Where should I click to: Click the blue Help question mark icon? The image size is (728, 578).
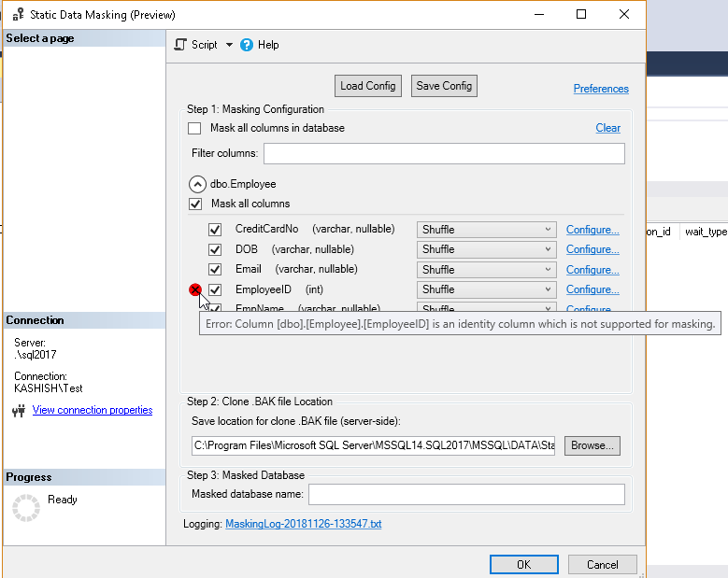[x=247, y=45]
